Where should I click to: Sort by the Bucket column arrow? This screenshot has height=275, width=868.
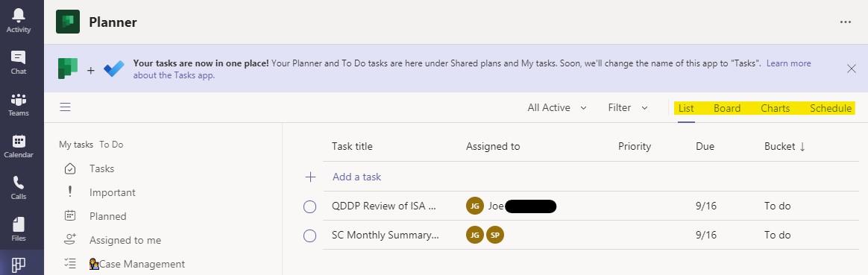pyautogui.click(x=802, y=147)
